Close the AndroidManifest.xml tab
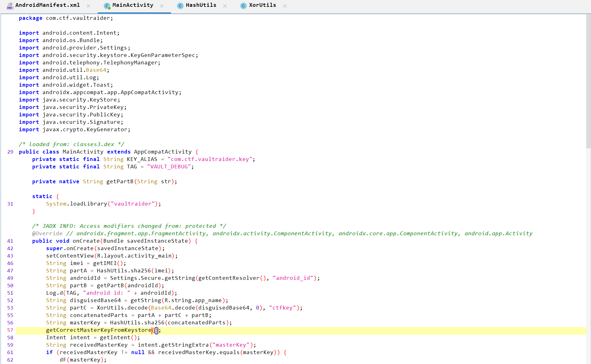Image resolution: width=591 pixels, height=364 pixels. click(89, 6)
